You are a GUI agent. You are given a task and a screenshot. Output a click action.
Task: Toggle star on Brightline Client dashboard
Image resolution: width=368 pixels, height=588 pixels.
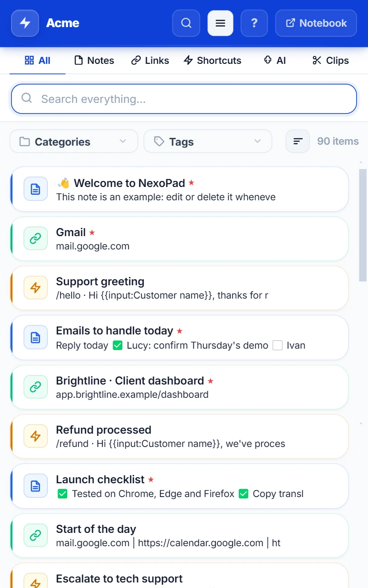point(211,381)
